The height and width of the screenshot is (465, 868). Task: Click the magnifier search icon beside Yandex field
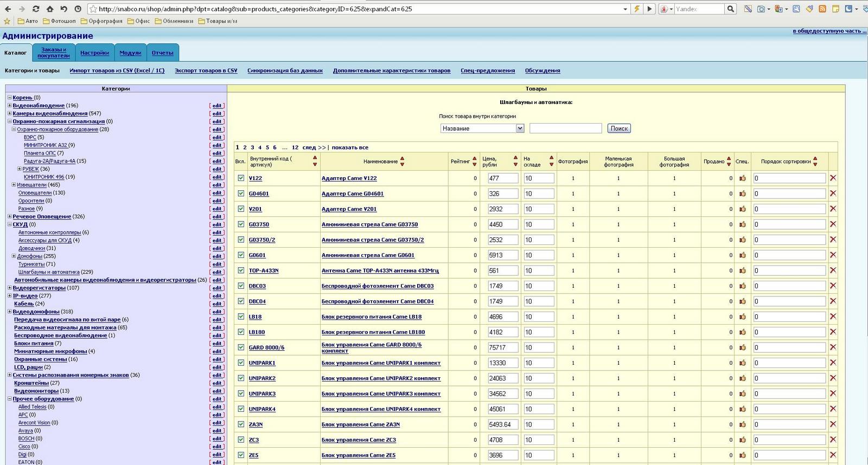coord(731,9)
